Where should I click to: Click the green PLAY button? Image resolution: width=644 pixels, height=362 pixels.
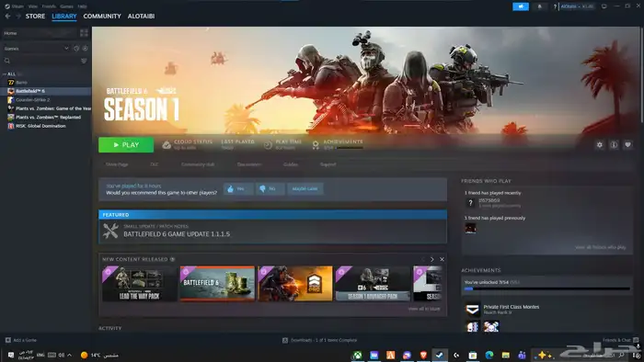coord(126,145)
